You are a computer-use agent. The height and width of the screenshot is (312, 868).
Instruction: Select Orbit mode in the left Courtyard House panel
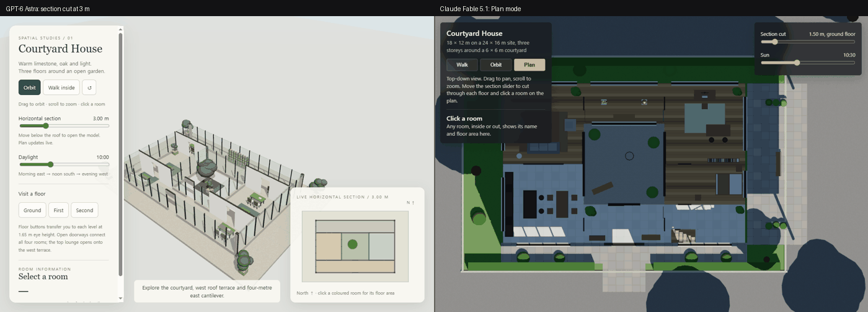tap(30, 87)
